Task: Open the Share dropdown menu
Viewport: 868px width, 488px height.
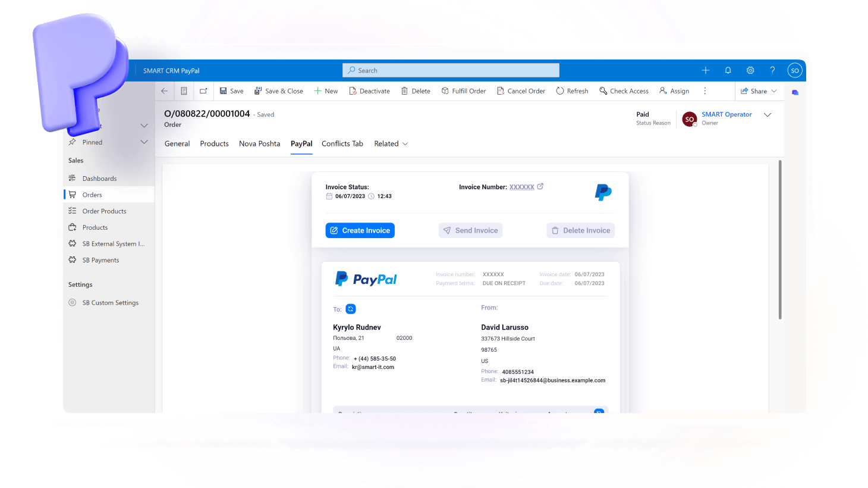Action: [x=774, y=91]
